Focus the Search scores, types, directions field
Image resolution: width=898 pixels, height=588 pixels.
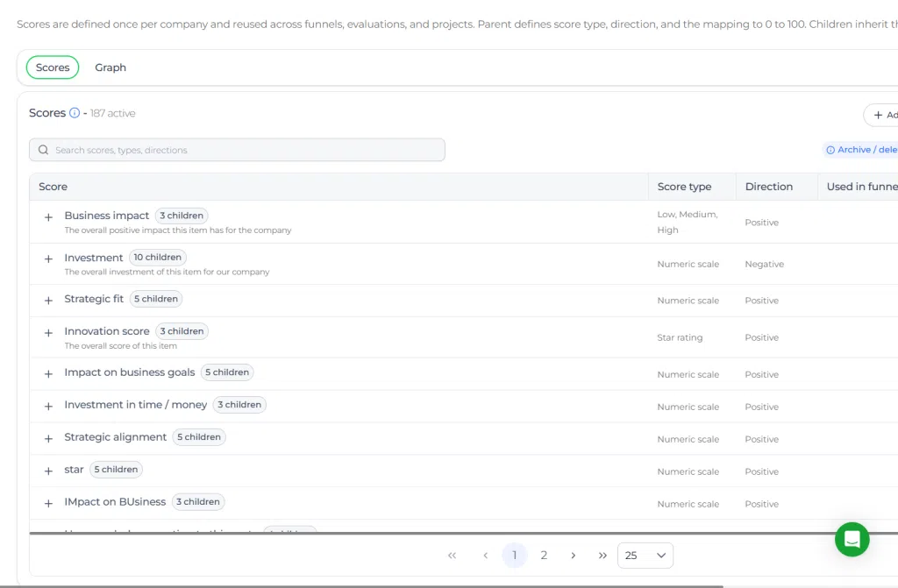click(237, 150)
